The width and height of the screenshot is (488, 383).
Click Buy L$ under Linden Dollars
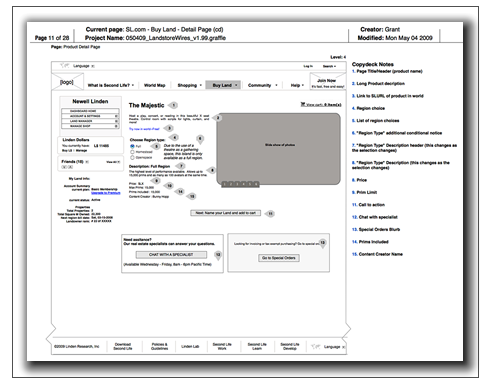coord(67,150)
